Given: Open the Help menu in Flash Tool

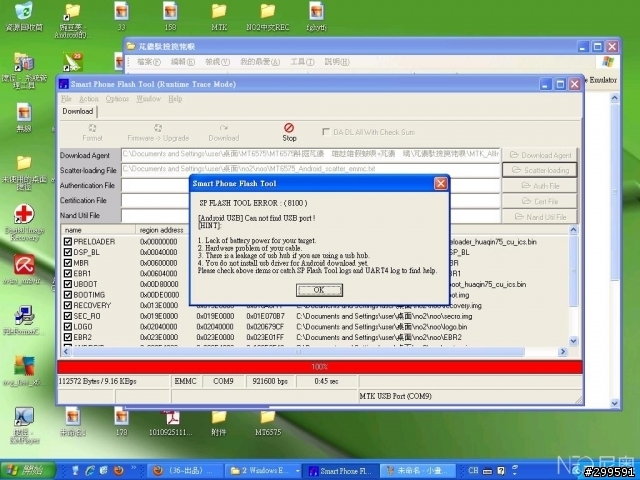Looking at the screenshot, I should pyautogui.click(x=175, y=99).
